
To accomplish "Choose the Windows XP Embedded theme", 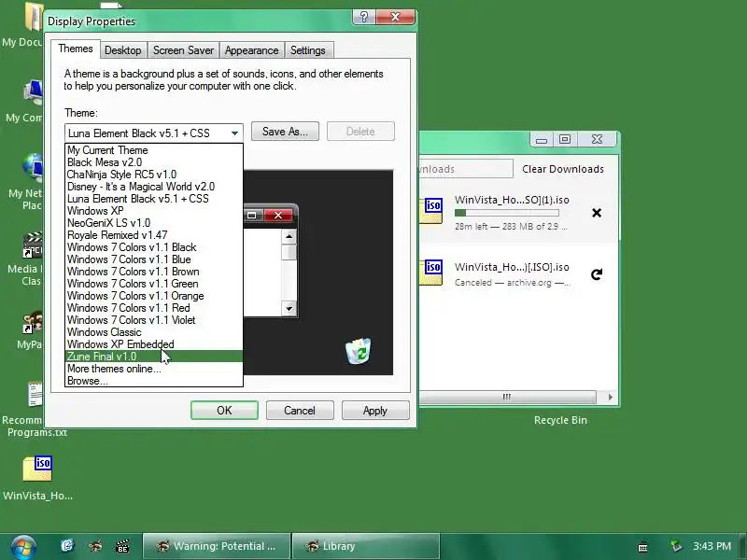I will click(x=154, y=344).
